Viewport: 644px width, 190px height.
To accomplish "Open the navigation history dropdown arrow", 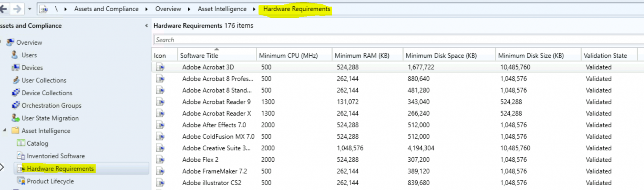I will tap(30, 9).
